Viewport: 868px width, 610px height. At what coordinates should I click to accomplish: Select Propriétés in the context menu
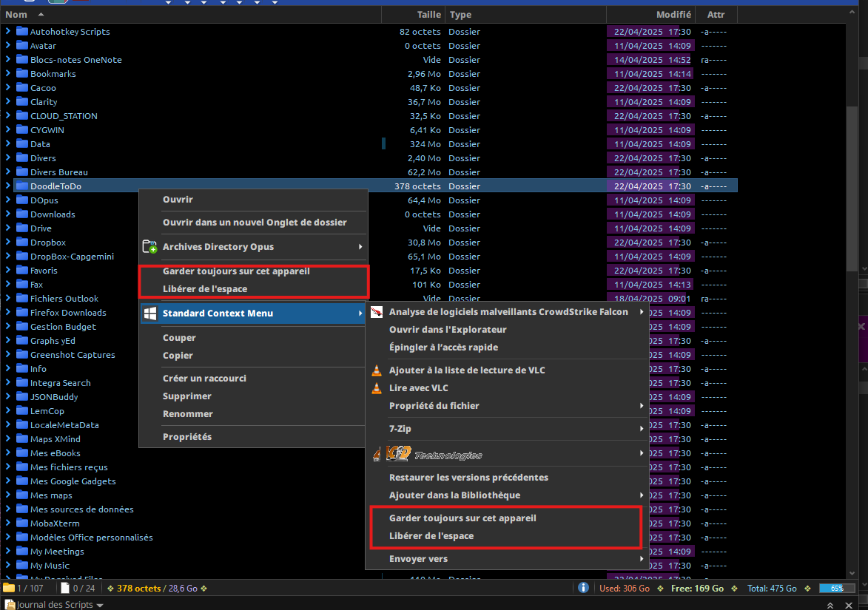tap(187, 437)
